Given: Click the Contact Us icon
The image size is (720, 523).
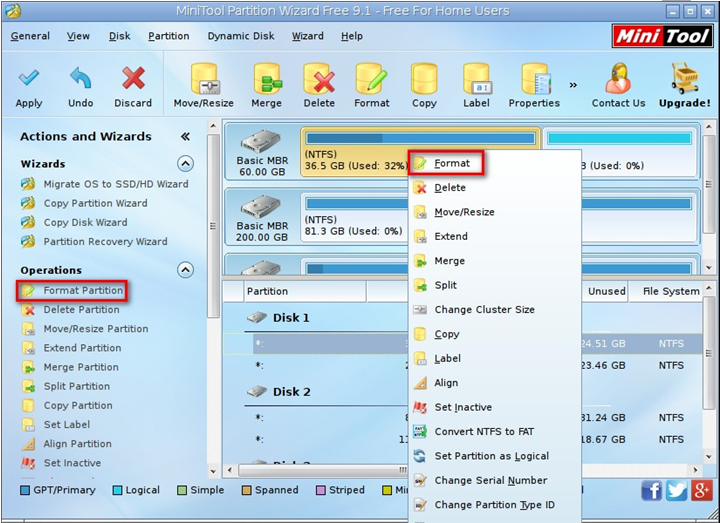Looking at the screenshot, I should click(618, 79).
